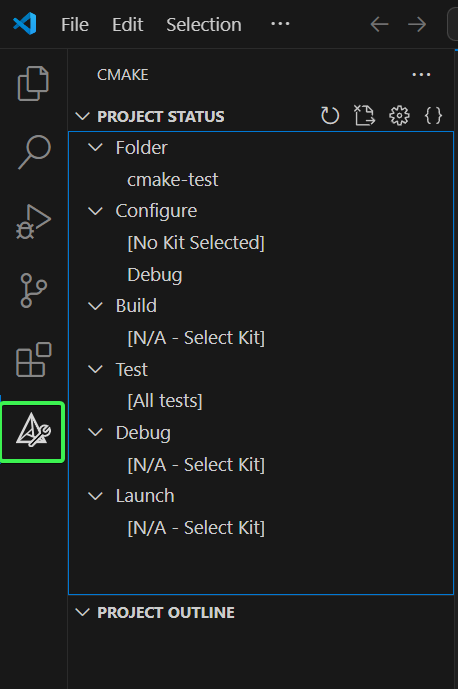Screen dimensions: 458x689
Task: Open the Explorer view icon
Action: 33,83
